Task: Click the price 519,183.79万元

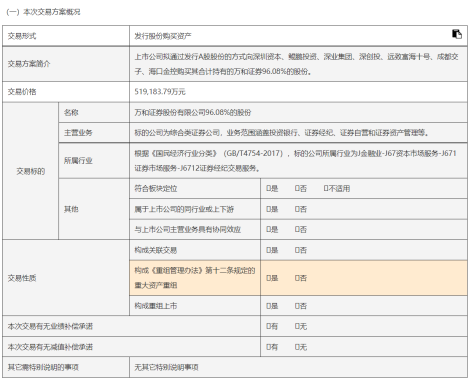Action: point(160,92)
